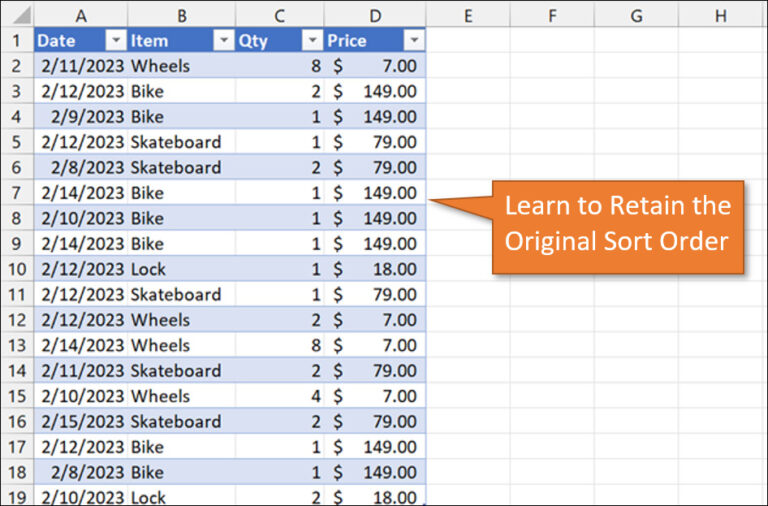This screenshot has width=768, height=506.
Task: Click the 18.00 price in row 10
Action: pyautogui.click(x=375, y=269)
